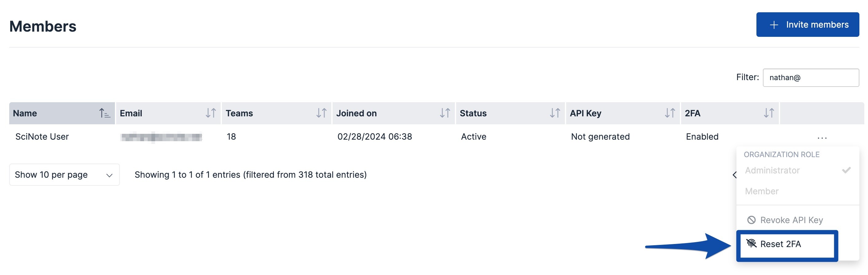868x275 pixels.
Task: Sort by Status column arrows icon
Action: click(x=554, y=113)
